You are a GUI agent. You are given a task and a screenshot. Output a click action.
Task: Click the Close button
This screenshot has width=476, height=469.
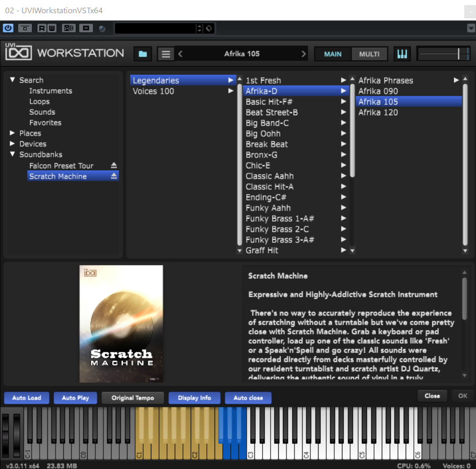coord(432,396)
